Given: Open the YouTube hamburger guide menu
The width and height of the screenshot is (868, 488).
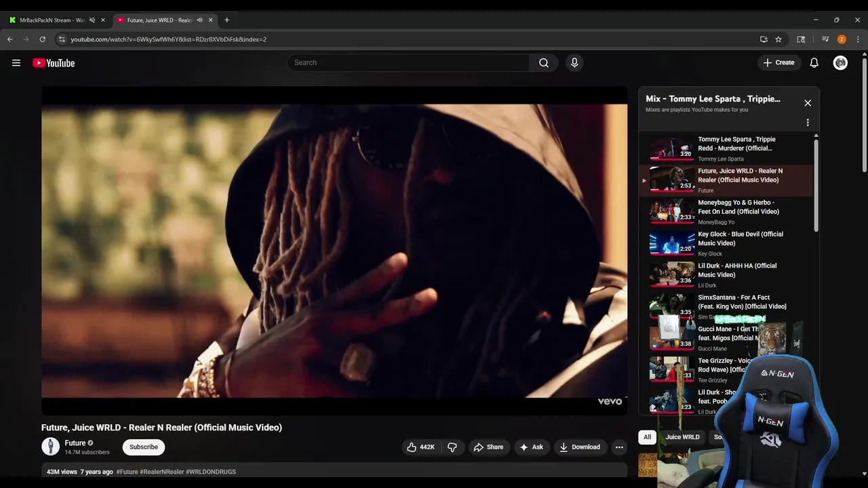Looking at the screenshot, I should coord(16,63).
